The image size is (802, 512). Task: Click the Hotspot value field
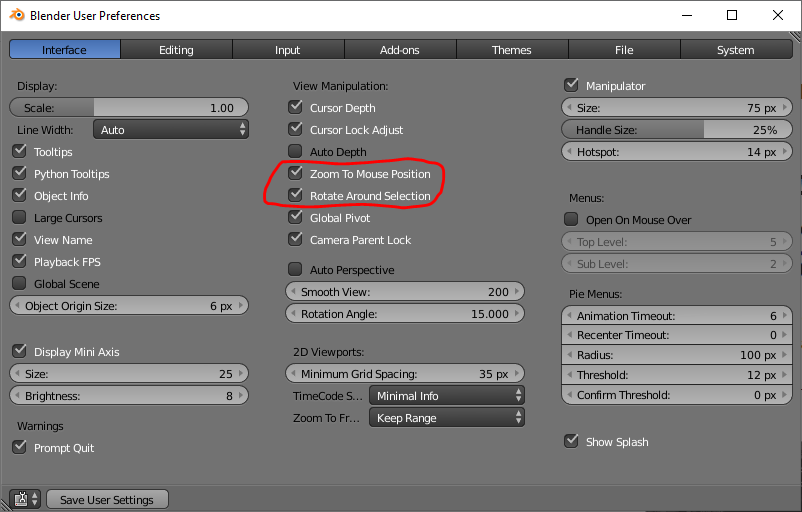[x=677, y=151]
